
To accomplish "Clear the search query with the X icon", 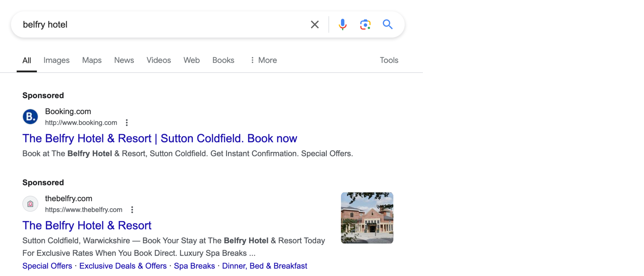I will (315, 25).
